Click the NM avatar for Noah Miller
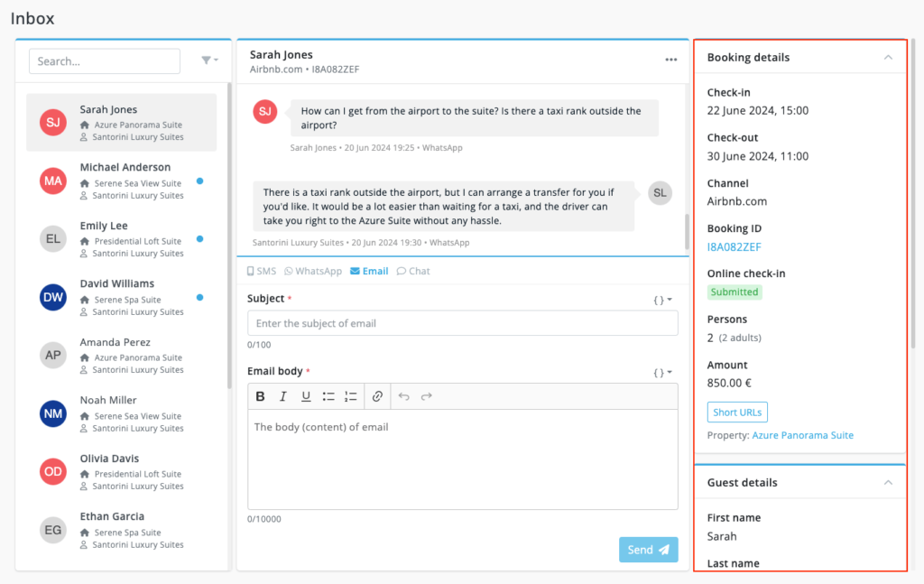Viewport: 924px width, 584px height. pos(53,413)
